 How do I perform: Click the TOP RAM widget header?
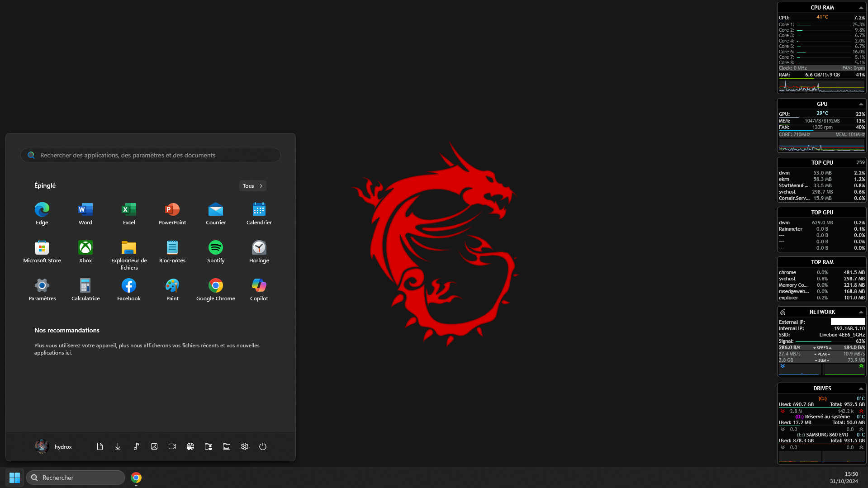click(822, 262)
